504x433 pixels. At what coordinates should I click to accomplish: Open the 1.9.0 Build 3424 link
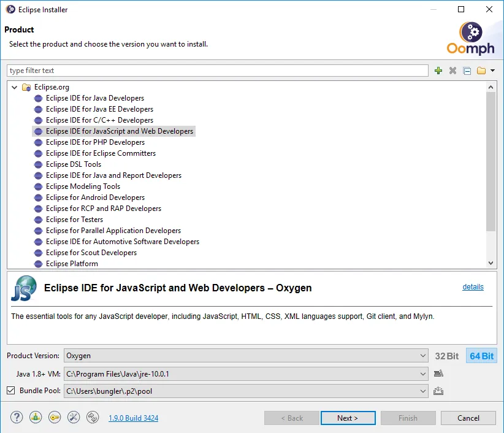tap(134, 418)
